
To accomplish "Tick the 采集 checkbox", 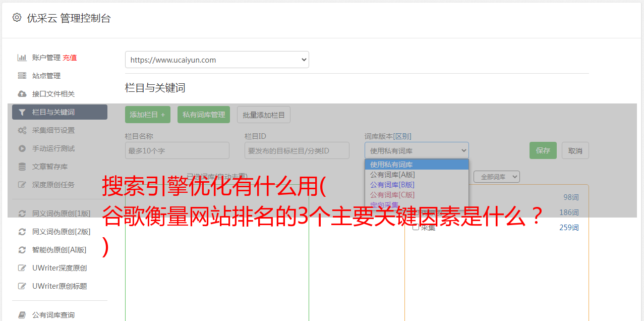I will click(x=416, y=227).
